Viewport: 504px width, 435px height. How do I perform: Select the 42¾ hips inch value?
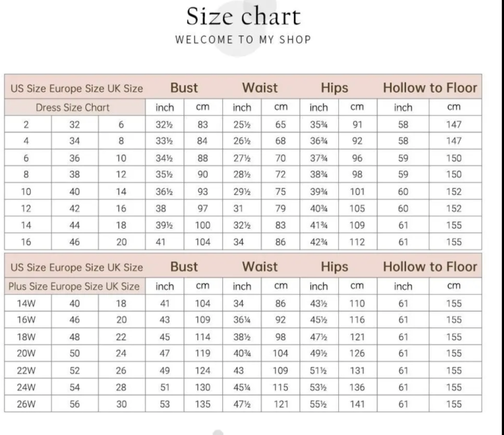319,242
